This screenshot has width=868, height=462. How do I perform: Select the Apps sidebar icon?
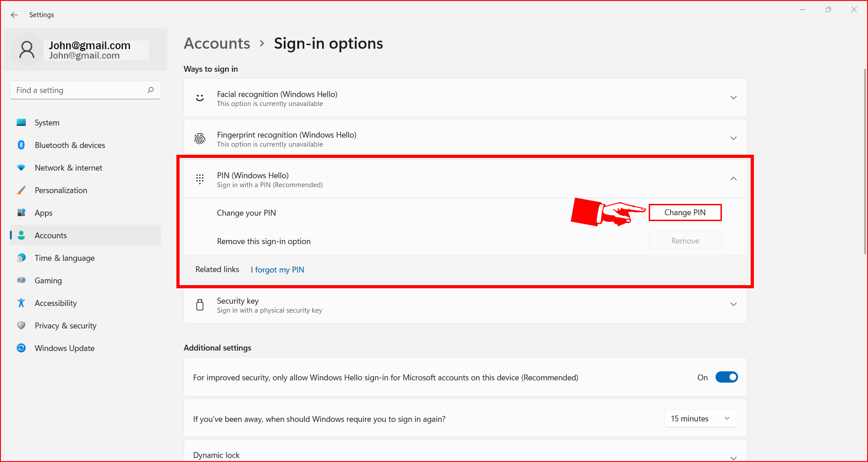pos(21,213)
